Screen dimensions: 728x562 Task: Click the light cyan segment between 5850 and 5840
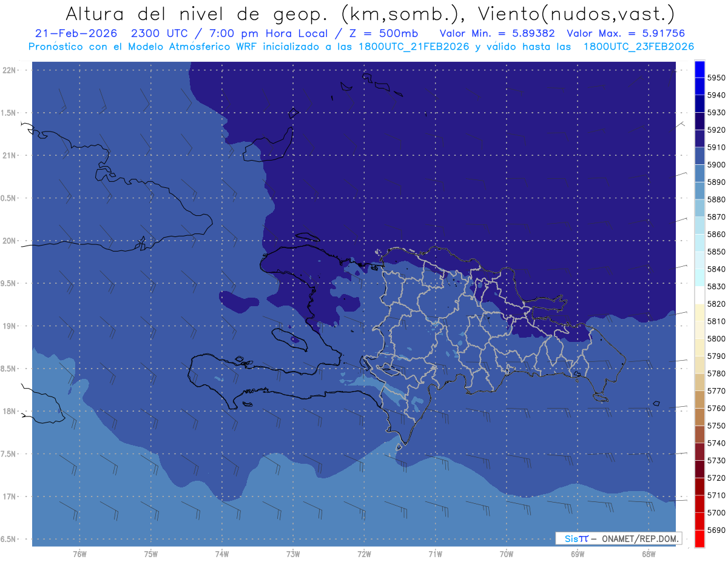pos(699,260)
